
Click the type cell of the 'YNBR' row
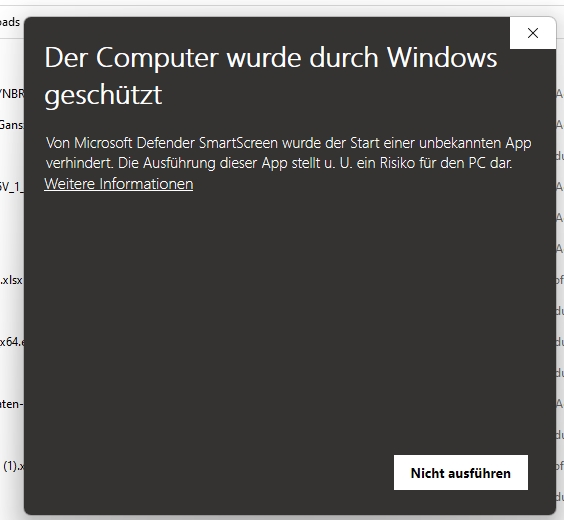pos(560,94)
